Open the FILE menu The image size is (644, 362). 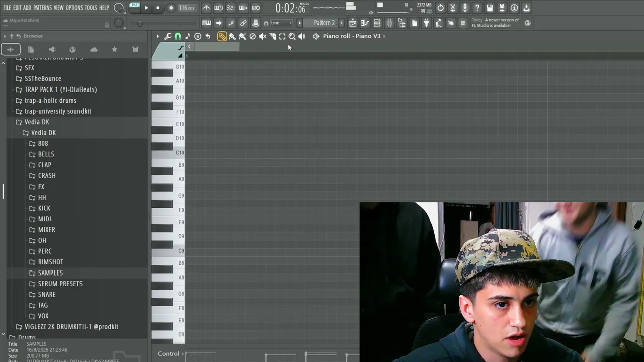tap(7, 8)
